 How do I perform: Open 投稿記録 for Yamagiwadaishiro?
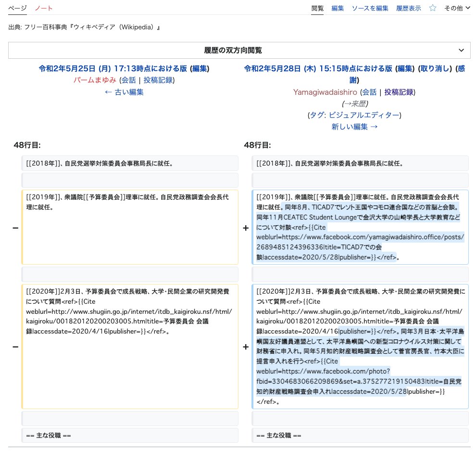[399, 92]
